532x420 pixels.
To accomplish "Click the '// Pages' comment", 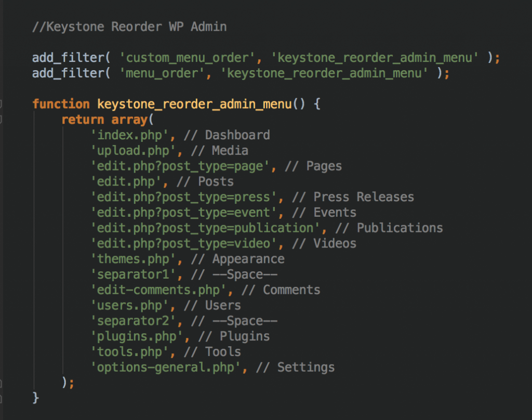I will 313,166.
